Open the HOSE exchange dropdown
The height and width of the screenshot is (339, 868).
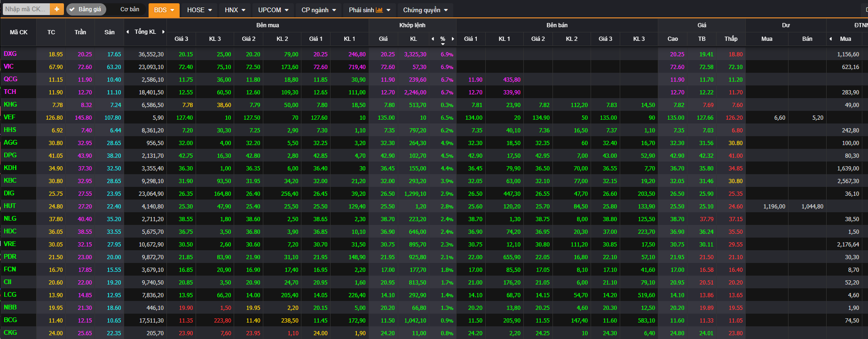(x=199, y=10)
